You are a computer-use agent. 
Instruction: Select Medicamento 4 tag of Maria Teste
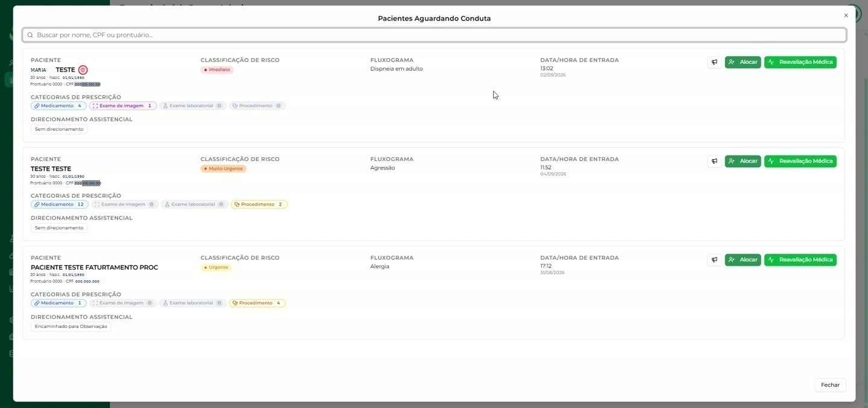click(x=58, y=105)
